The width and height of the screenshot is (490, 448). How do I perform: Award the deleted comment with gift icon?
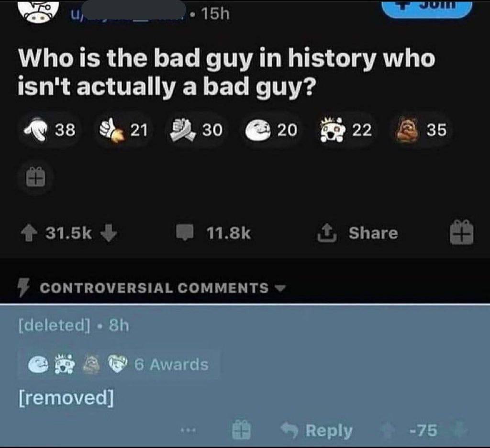tap(242, 430)
